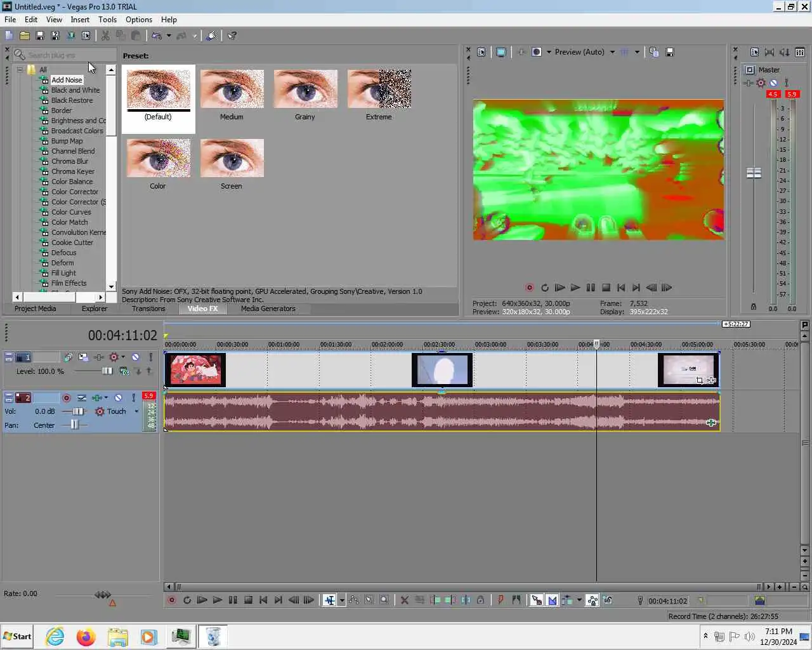This screenshot has height=650, width=812.
Task: Toggle Enable Snapping in bottom toolbar
Action: [x=537, y=600]
